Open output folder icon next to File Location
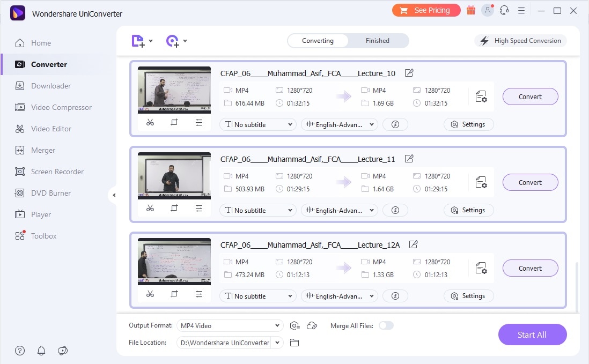The width and height of the screenshot is (589, 364). pyautogui.click(x=294, y=343)
